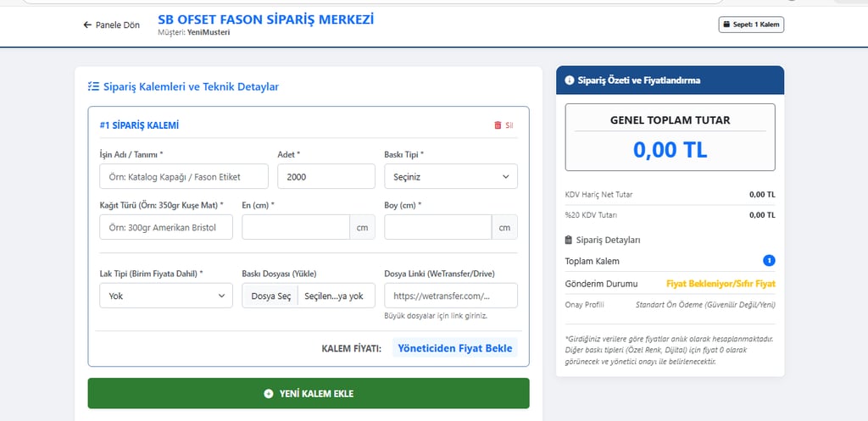This screenshot has width=868, height=421.
Task: Add a new item with Yeni Kalem Ekle
Action: click(x=309, y=394)
